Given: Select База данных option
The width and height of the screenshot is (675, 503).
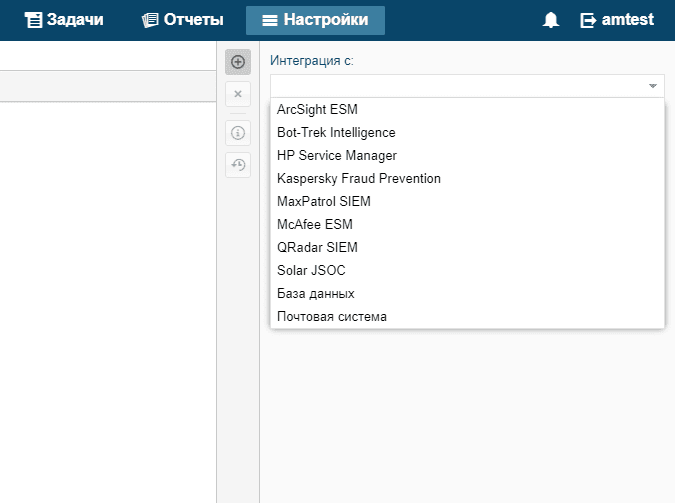Looking at the screenshot, I should pyautogui.click(x=316, y=293).
